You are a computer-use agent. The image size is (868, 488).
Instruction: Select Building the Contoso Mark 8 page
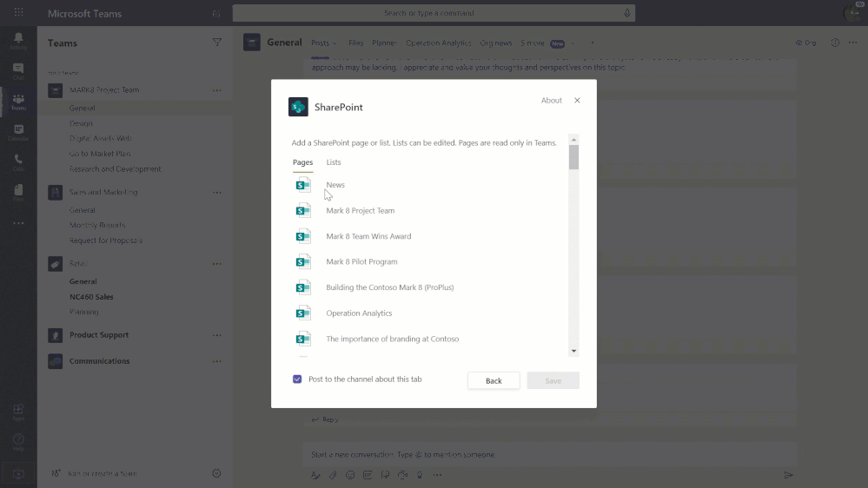(x=390, y=287)
